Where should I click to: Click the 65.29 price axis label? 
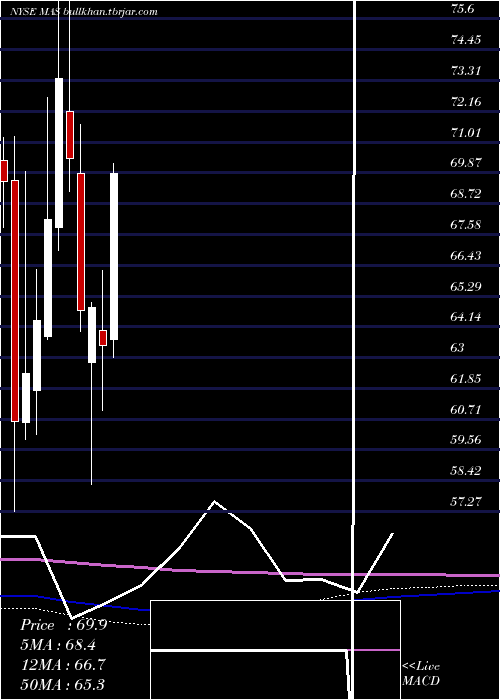click(466, 286)
